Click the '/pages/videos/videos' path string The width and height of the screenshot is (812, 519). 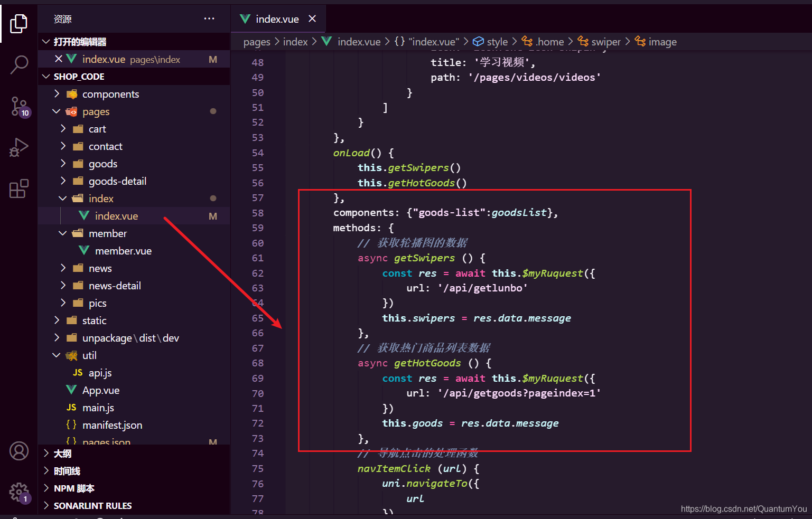(535, 78)
